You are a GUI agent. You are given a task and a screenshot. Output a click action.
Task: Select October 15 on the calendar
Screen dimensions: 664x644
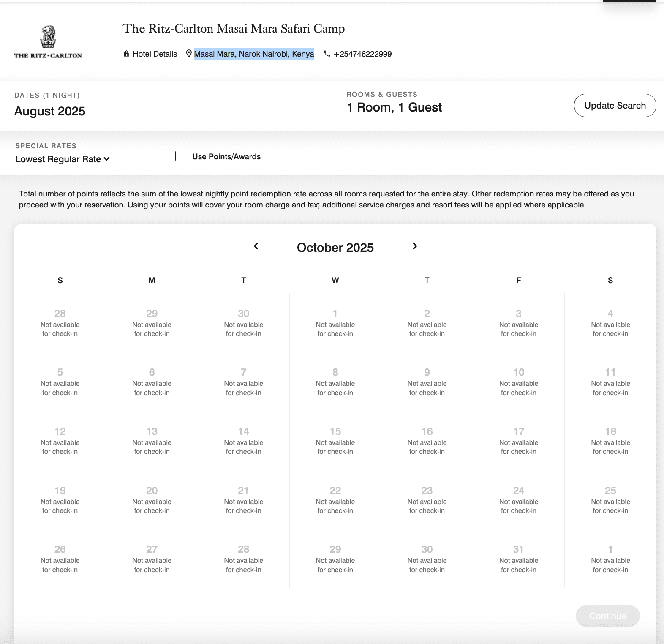point(335,440)
